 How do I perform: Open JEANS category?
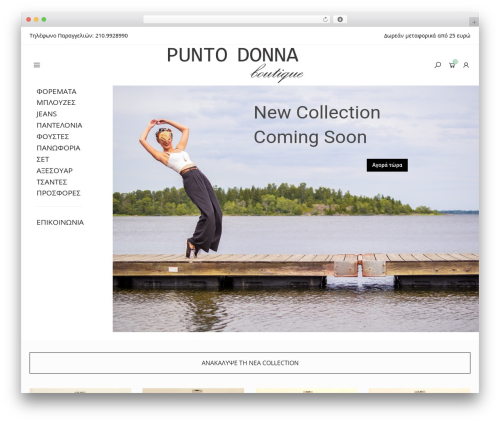point(47,114)
